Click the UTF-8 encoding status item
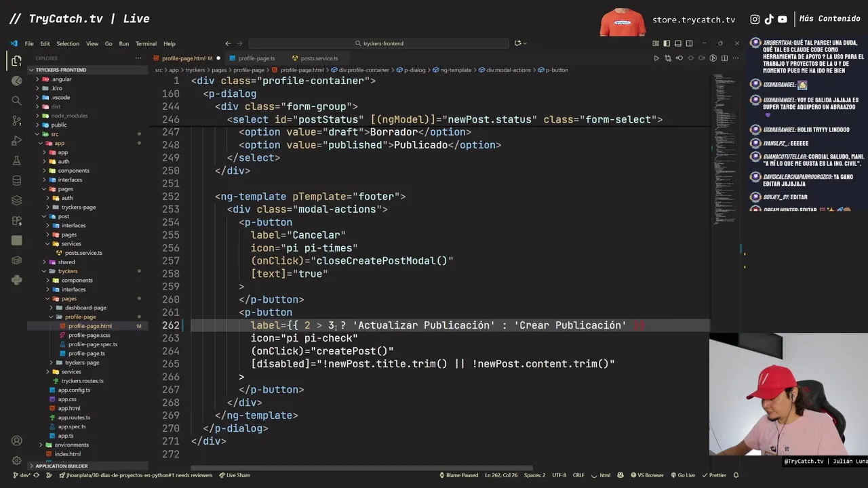868x488 pixels. point(559,475)
